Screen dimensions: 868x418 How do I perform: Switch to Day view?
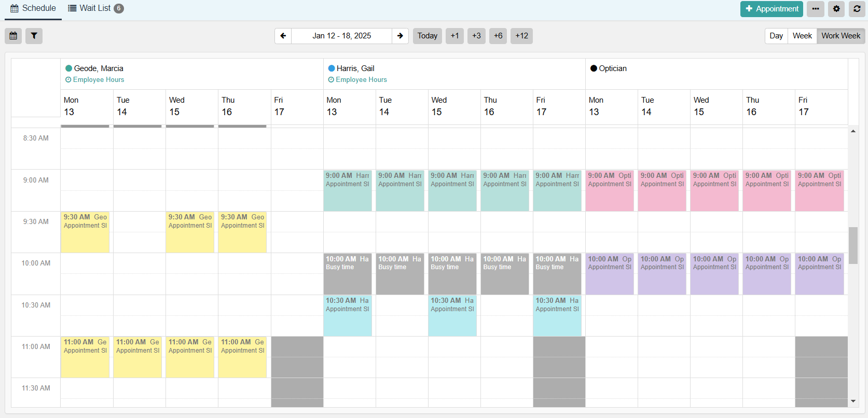(776, 36)
